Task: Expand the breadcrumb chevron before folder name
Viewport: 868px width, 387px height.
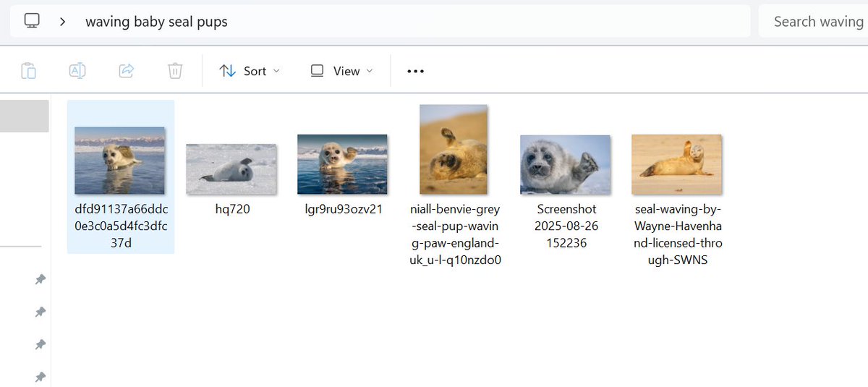Action: click(x=63, y=22)
